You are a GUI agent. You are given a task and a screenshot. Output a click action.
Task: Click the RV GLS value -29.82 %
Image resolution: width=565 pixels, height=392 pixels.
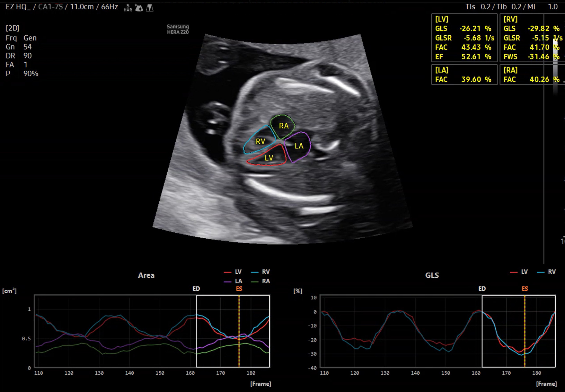click(x=544, y=28)
